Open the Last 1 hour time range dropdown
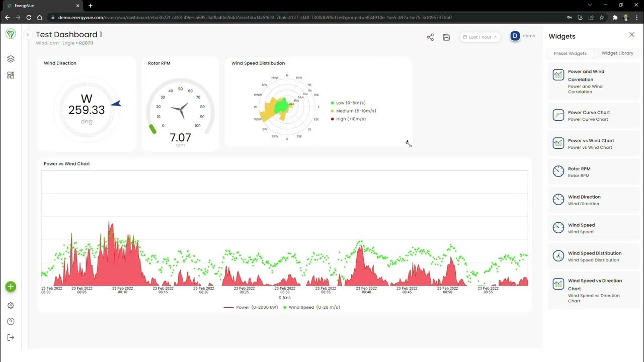The width and height of the screenshot is (644, 362). (479, 37)
